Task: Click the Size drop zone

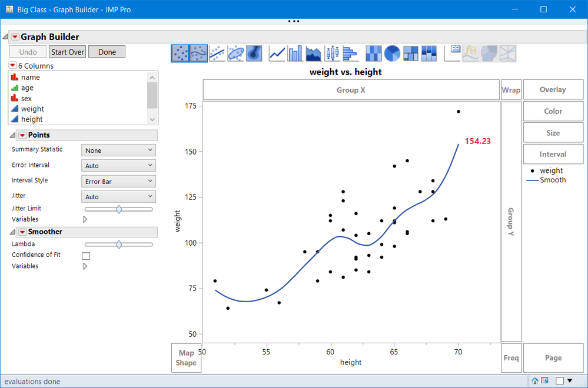Action: [x=553, y=133]
